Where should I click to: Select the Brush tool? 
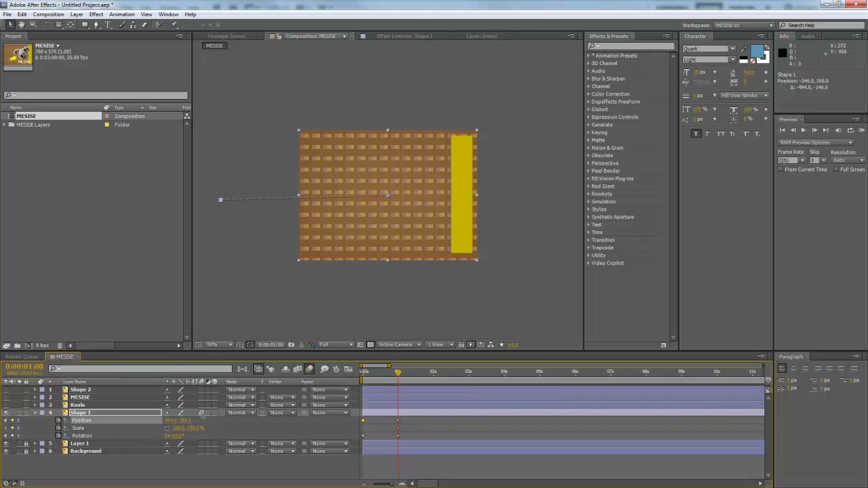pos(121,24)
